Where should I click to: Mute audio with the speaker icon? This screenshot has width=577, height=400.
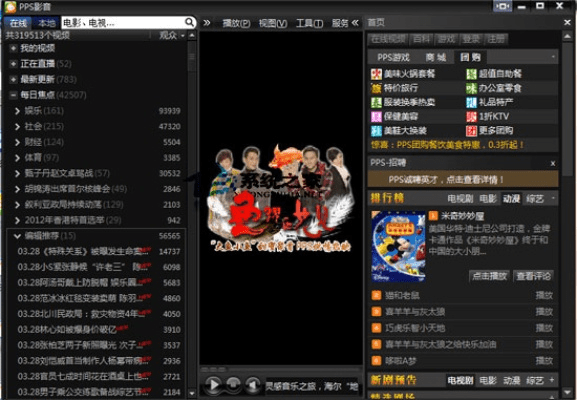click(x=252, y=384)
